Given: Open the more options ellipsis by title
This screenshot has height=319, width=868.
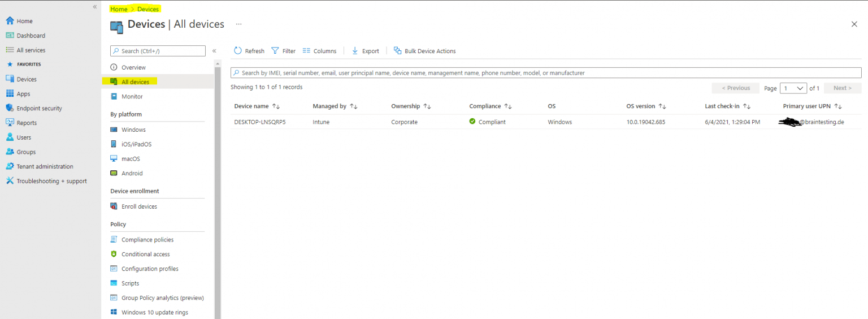Looking at the screenshot, I should 238,24.
